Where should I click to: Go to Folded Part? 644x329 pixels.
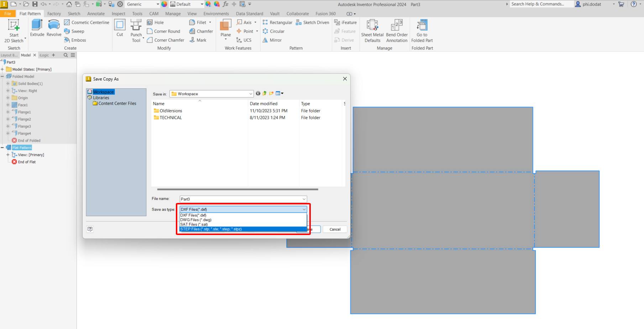coord(422,31)
